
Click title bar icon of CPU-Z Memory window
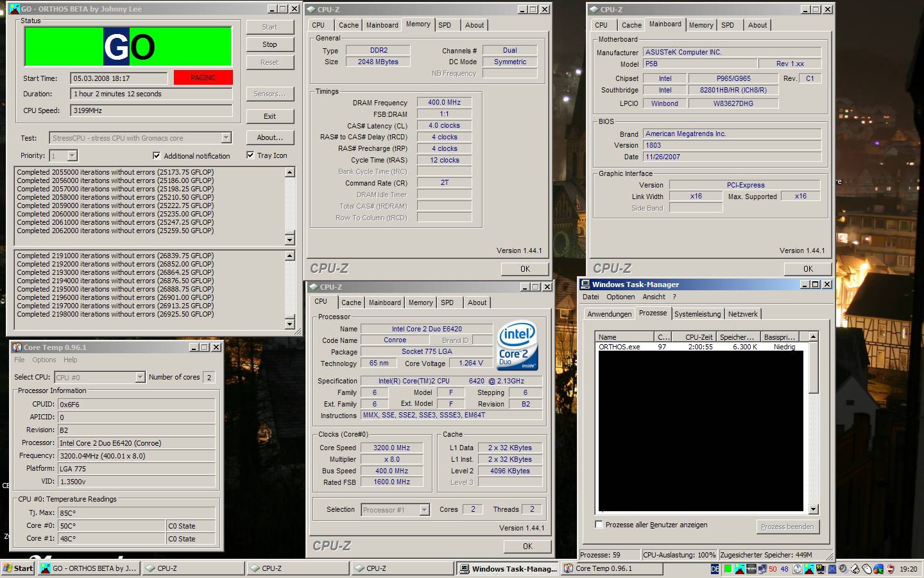tap(311, 10)
